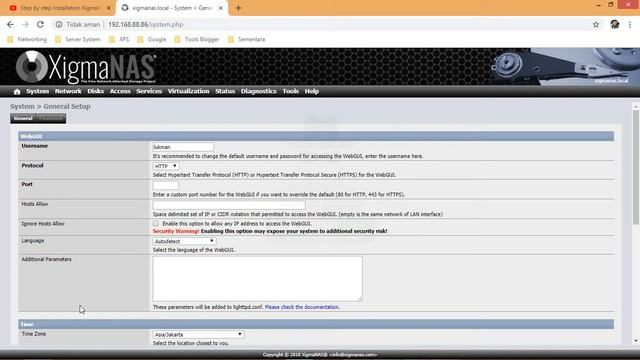This screenshot has height=360, width=640.
Task: Reload the page with refresh icon
Action: 40,24
